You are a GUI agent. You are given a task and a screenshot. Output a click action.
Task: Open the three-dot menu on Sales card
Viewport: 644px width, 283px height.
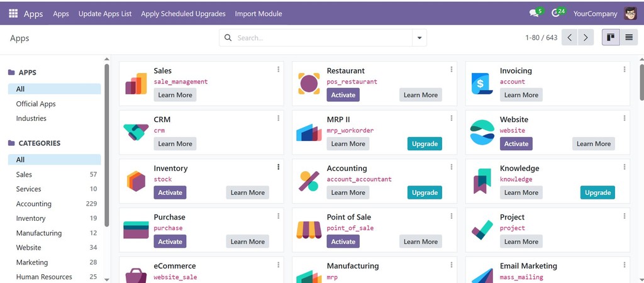pyautogui.click(x=278, y=69)
